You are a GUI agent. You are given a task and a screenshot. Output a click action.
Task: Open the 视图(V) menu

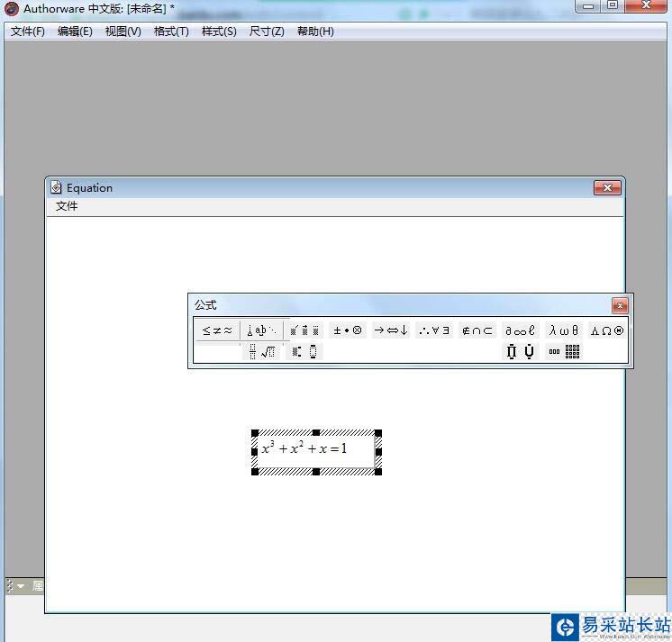(x=123, y=32)
